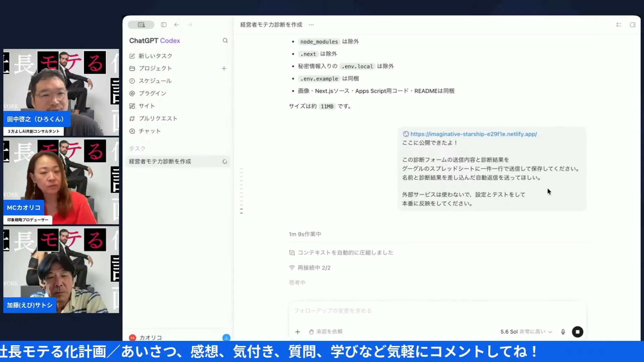This screenshot has height=362, width=644.
Task: Click the 再接続中 2/2 status line
Action: pyautogui.click(x=310, y=268)
